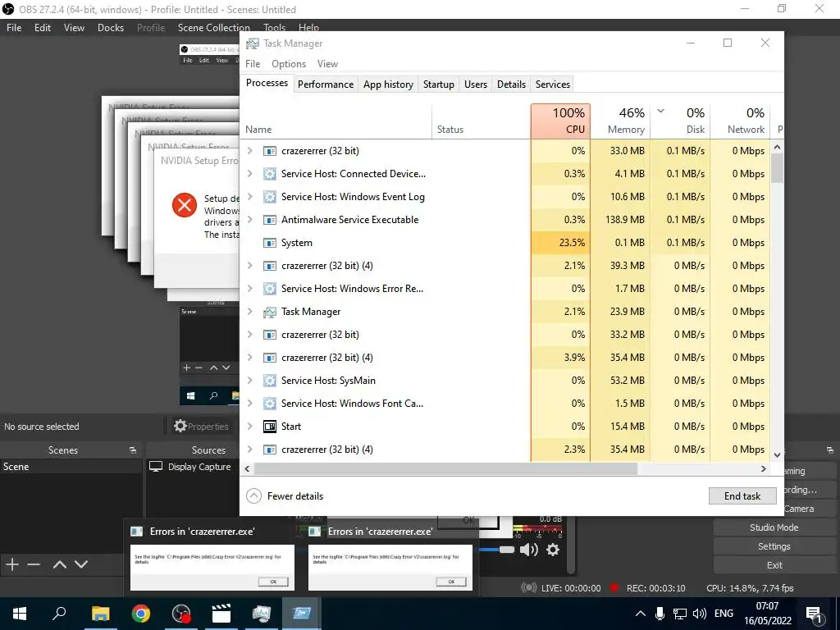Open the Scene Collection menu in OBS

tap(214, 28)
